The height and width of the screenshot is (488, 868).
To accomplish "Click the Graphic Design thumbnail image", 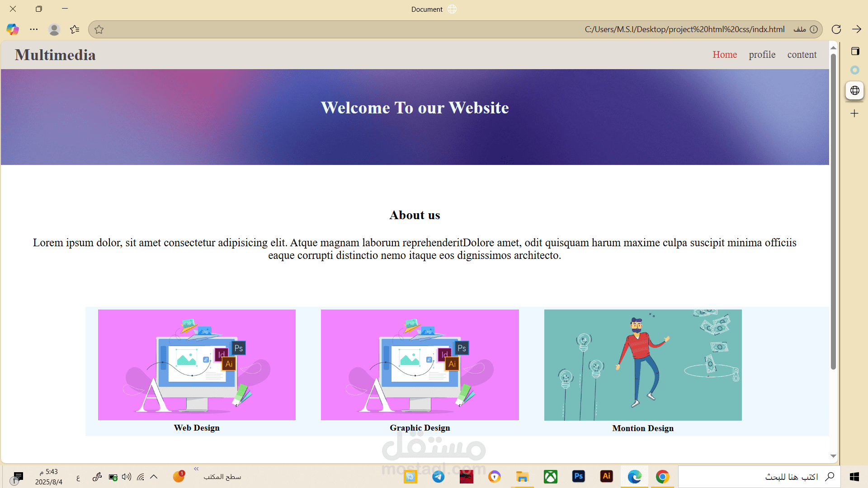I will tap(420, 365).
